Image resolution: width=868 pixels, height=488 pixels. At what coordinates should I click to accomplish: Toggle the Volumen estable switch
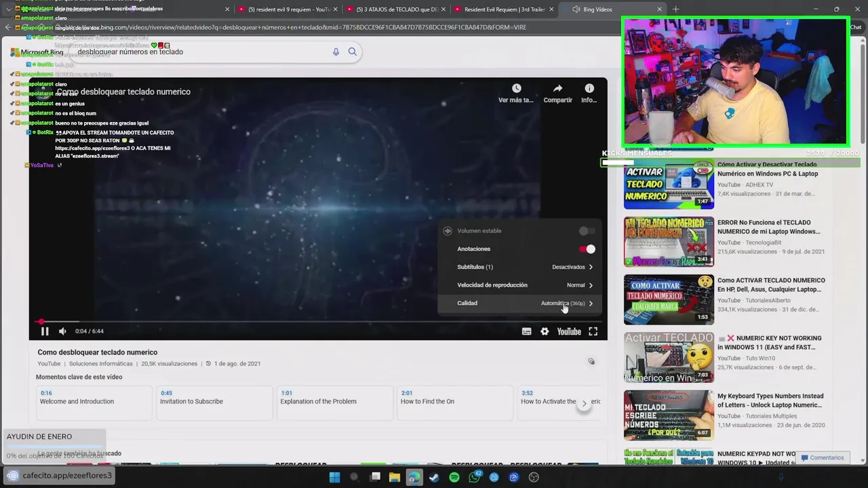(x=587, y=231)
